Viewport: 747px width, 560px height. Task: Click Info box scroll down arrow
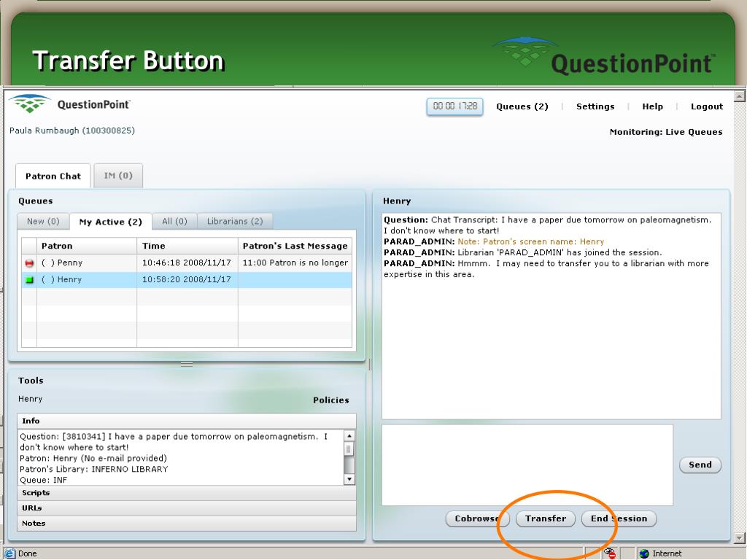tap(349, 479)
